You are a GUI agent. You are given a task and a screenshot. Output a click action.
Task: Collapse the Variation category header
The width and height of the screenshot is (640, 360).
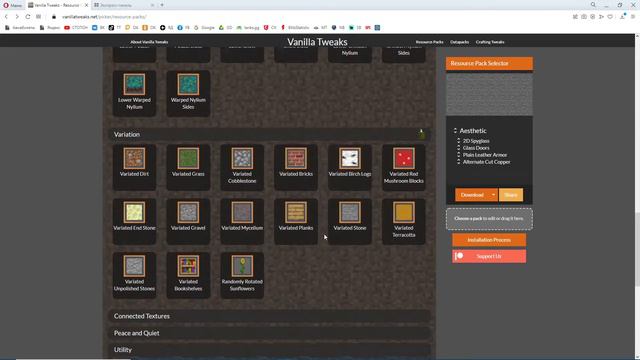tap(269, 134)
